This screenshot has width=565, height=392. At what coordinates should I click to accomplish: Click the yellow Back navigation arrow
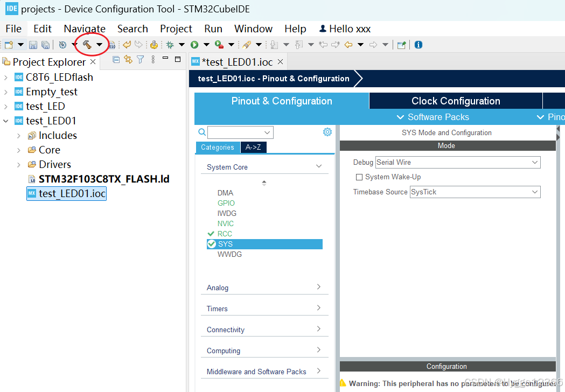[x=348, y=45]
